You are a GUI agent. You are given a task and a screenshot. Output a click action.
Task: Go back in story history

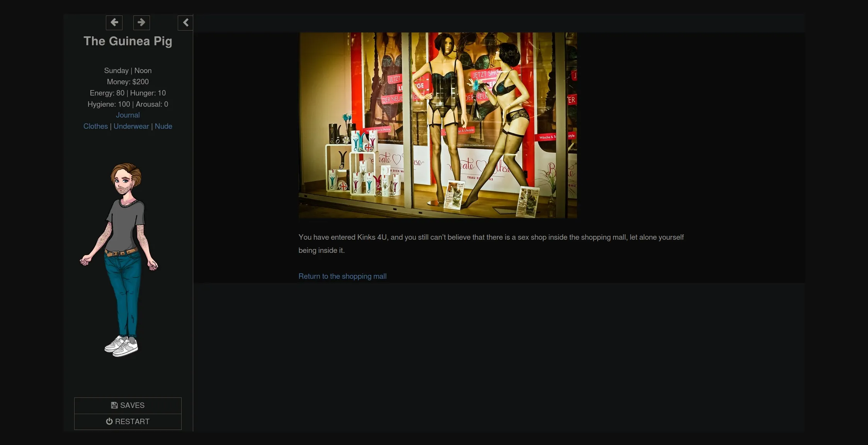click(114, 22)
